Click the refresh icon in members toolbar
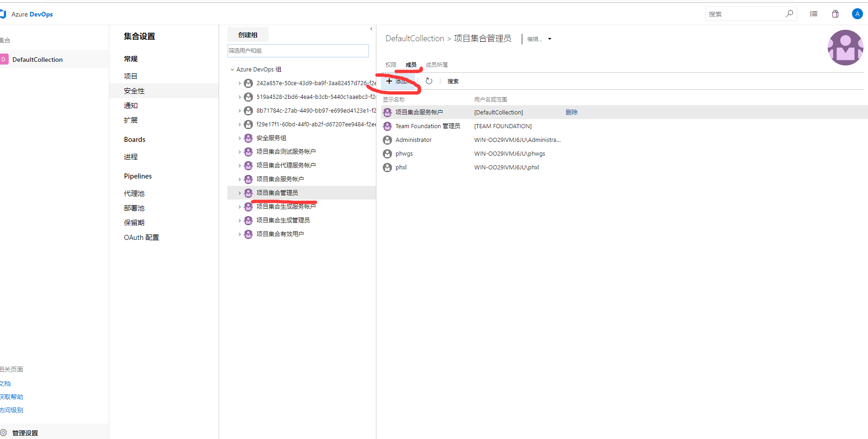Viewport: 868px width, 439px height. click(429, 81)
